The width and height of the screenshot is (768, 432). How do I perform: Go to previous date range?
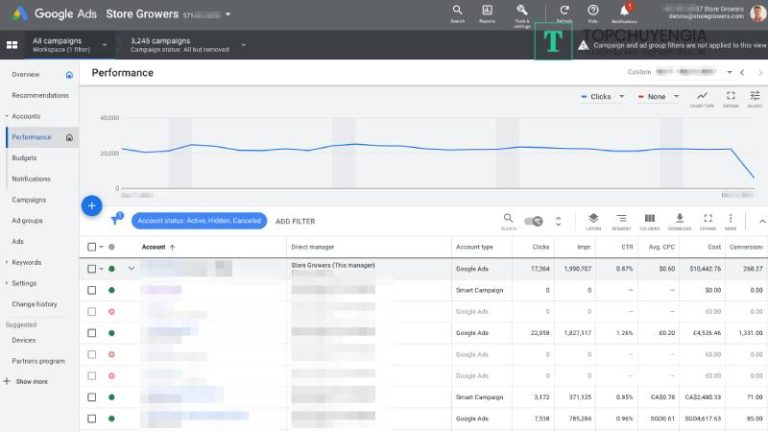click(x=743, y=72)
